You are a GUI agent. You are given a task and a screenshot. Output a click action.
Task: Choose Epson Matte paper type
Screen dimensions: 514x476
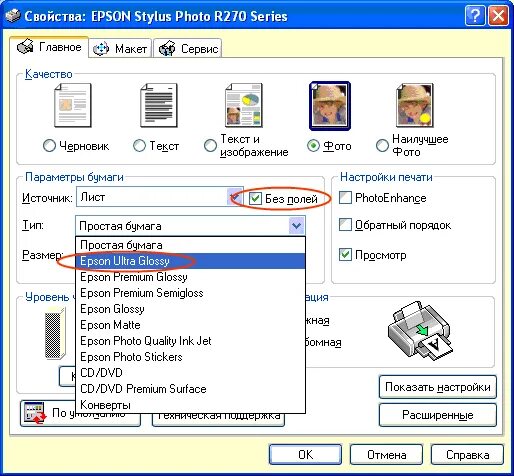coord(191,325)
